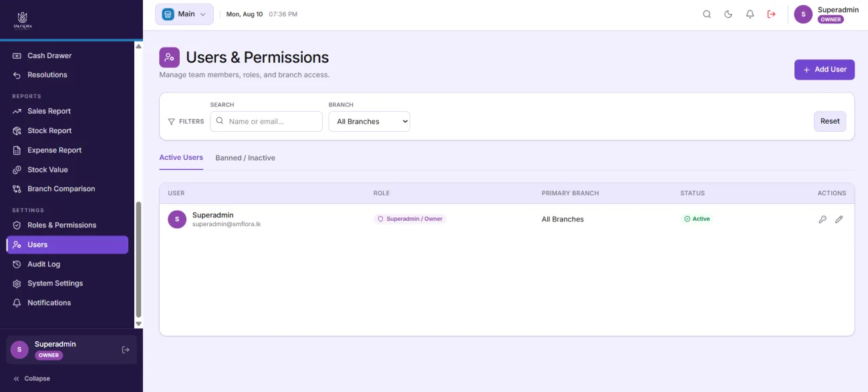The height and width of the screenshot is (392, 868).
Task: Click the red logout icon in top bar
Action: (771, 14)
